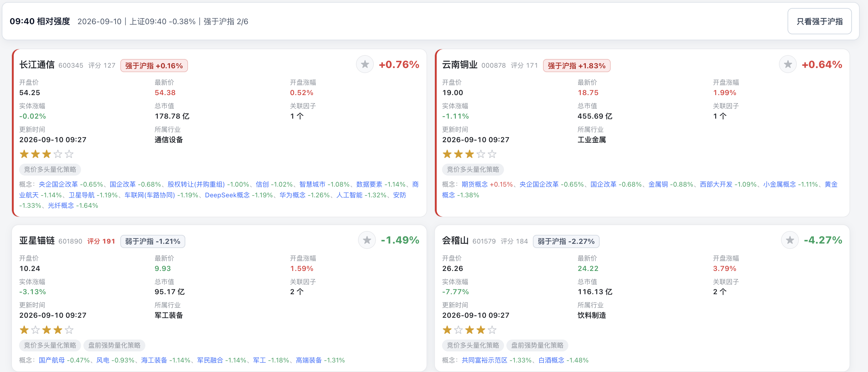The image size is (868, 372).
Task: Click 强于沪指 +1.83% badge on 云南铜业
Action: 577,66
